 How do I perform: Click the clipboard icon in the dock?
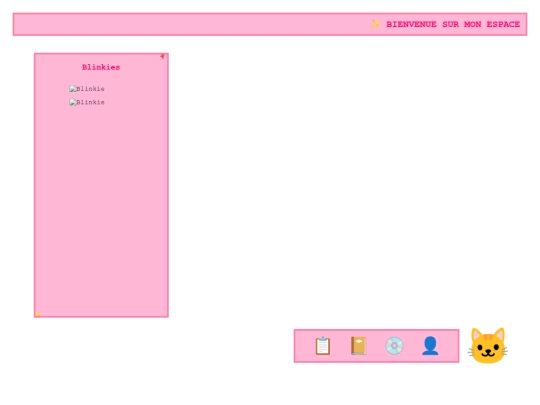323,346
